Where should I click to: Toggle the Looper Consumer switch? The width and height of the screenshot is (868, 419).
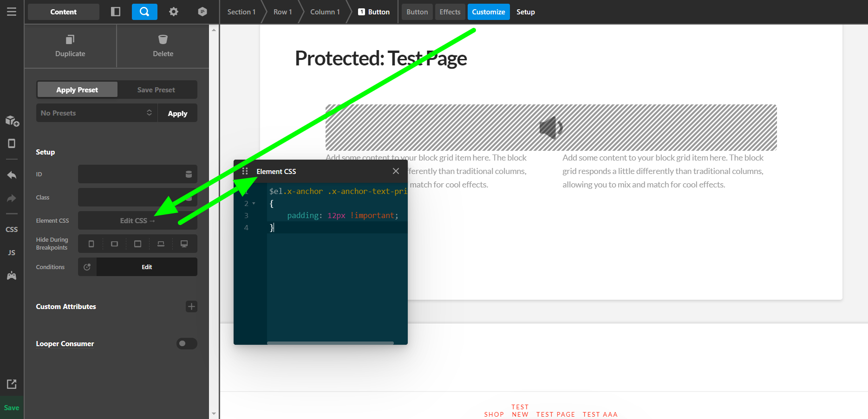(x=187, y=343)
